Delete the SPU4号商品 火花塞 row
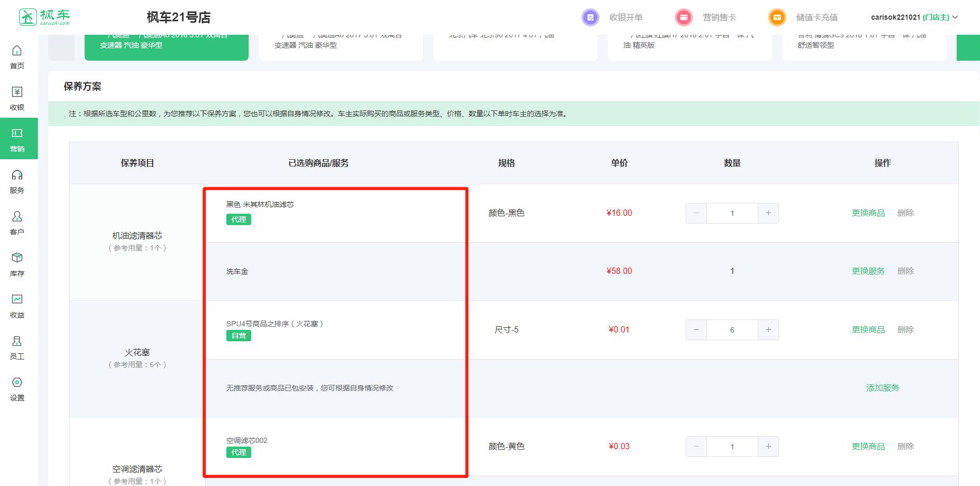Viewport: 980px width, 486px height. pos(905,329)
